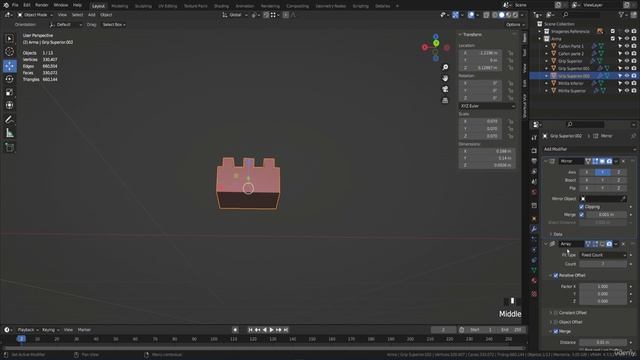The height and width of the screenshot is (360, 640).
Task: Click the Array Count value field
Action: [603, 264]
